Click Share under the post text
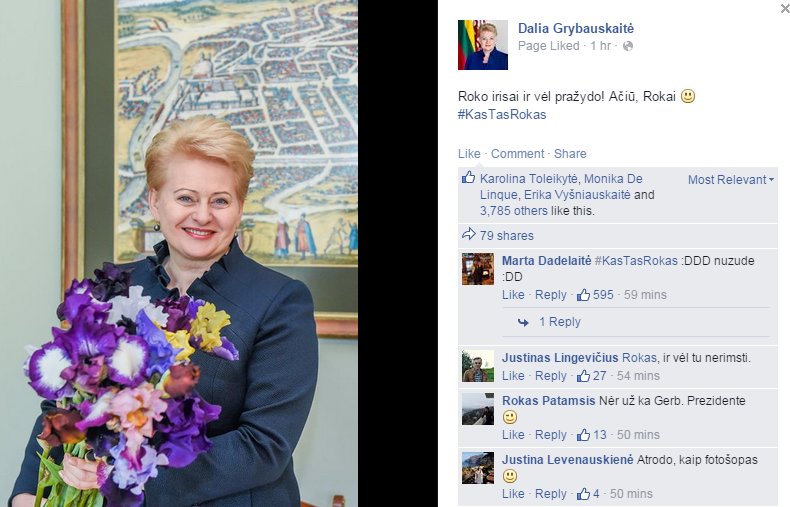 pos(570,154)
